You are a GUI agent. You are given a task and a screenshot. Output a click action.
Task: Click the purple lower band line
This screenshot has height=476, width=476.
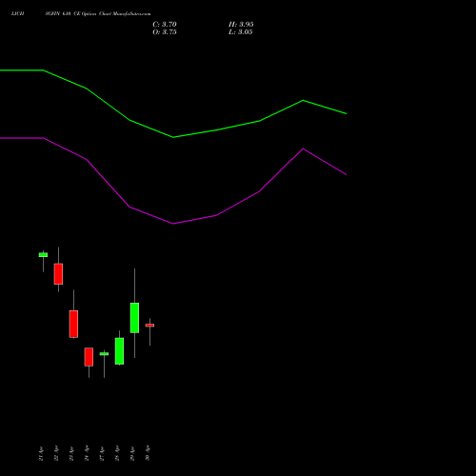click(173, 224)
